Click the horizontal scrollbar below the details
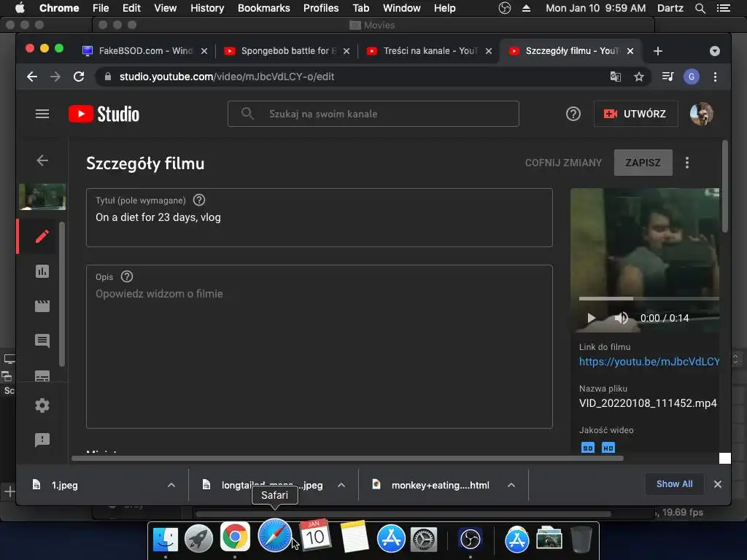The height and width of the screenshot is (560, 747). pos(347,458)
